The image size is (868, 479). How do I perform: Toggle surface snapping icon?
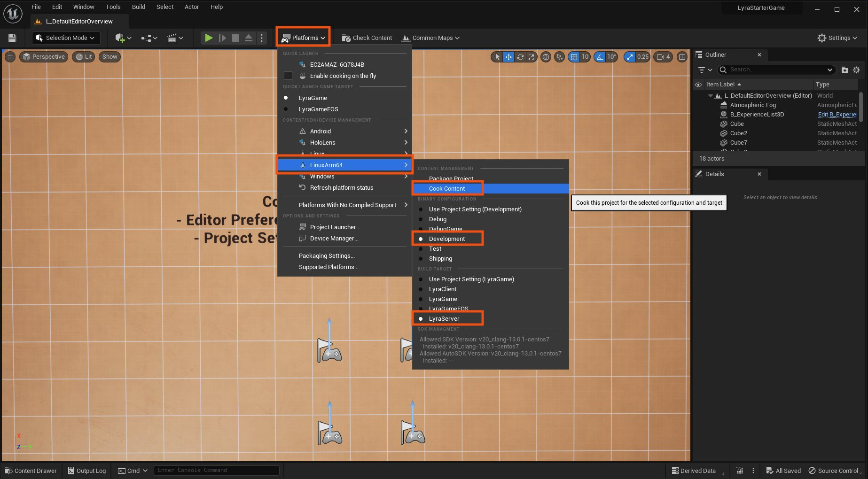pos(559,57)
